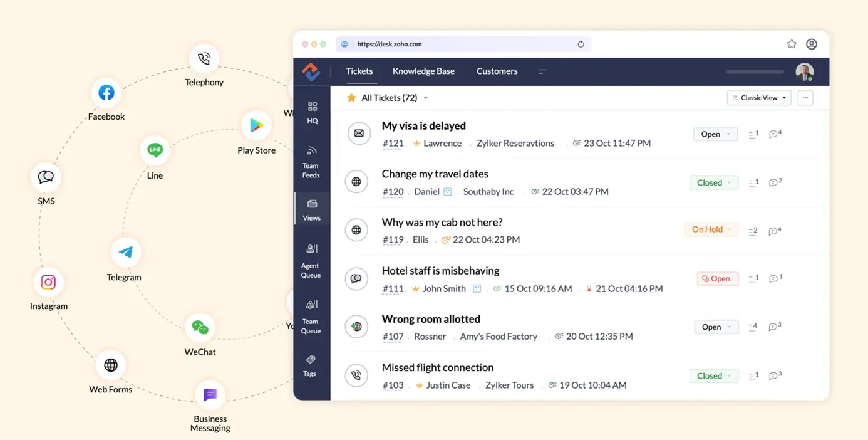868x440 pixels.
Task: Click contact name Lawrence
Action: click(x=442, y=143)
